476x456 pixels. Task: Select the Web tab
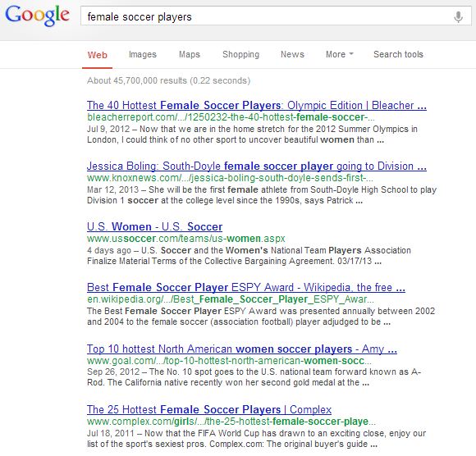point(97,55)
